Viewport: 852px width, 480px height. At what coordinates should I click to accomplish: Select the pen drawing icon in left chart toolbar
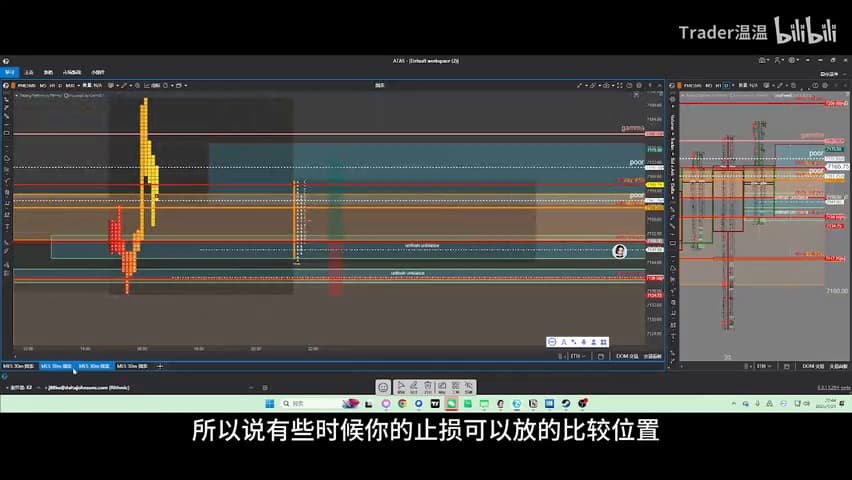124,85
